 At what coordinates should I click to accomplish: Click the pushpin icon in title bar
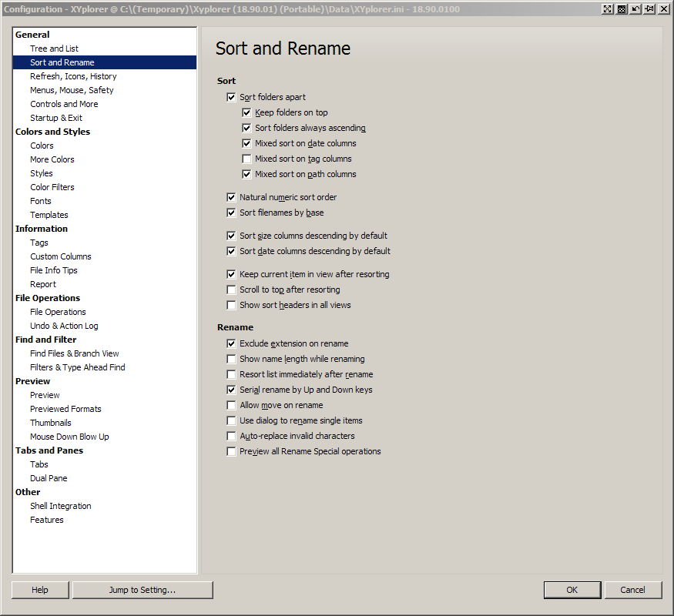coord(649,8)
